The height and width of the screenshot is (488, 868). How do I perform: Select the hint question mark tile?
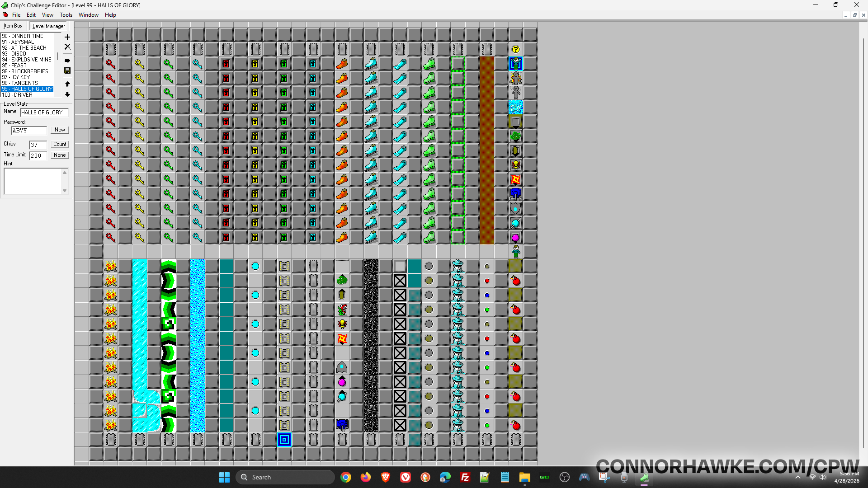(516, 49)
